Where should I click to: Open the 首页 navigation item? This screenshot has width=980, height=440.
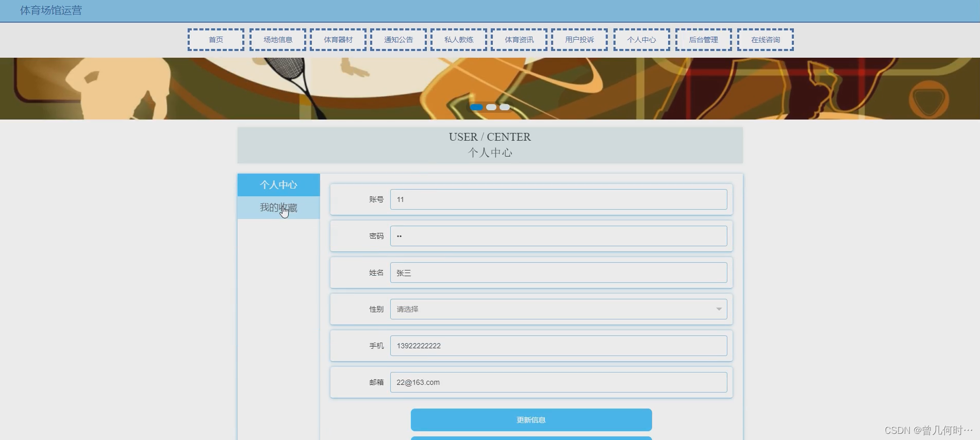216,40
